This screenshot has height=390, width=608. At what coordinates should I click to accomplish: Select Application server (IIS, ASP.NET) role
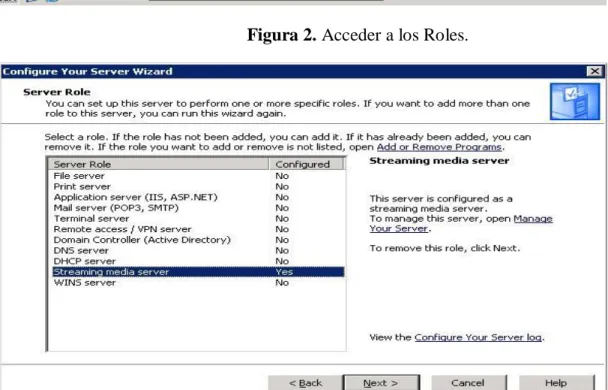198,197
